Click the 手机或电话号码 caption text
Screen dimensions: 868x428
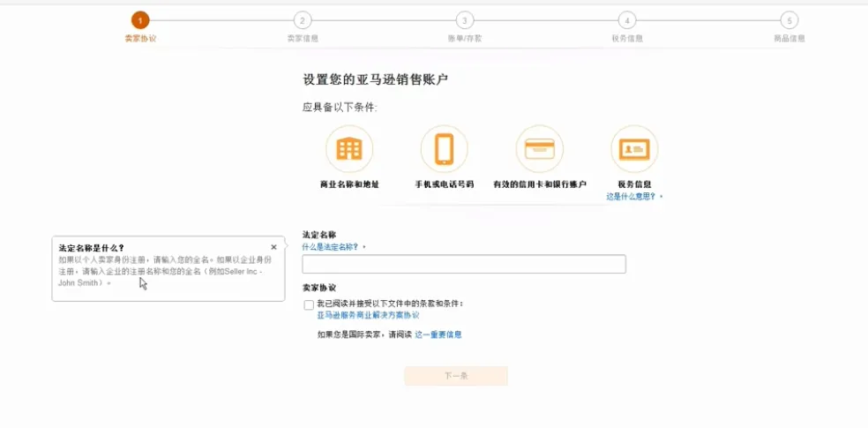click(x=445, y=184)
